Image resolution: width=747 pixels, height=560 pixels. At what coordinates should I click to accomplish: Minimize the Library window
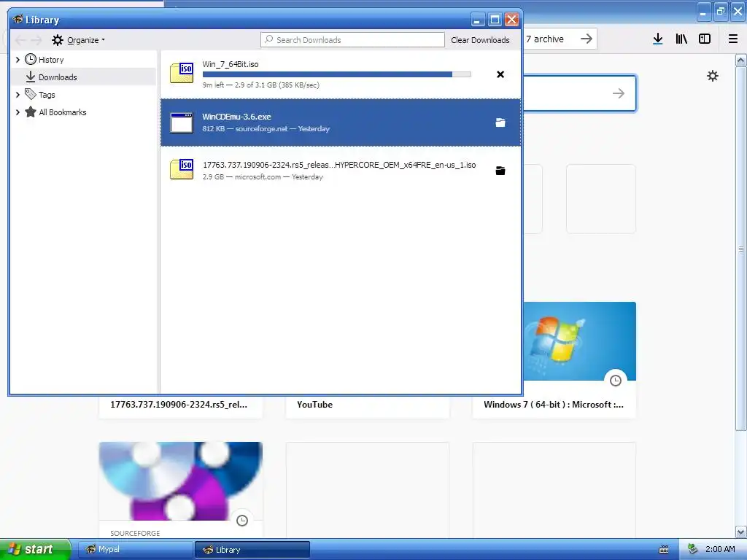tap(478, 20)
